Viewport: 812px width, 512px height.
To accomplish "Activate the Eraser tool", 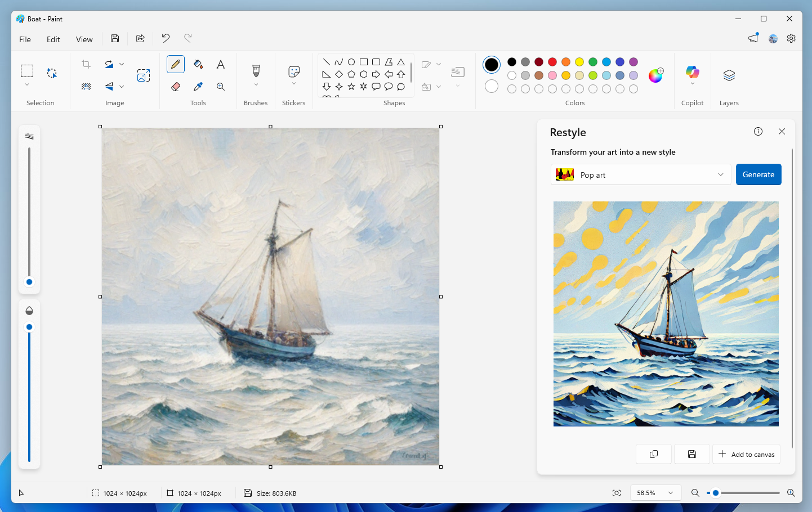I will (176, 86).
